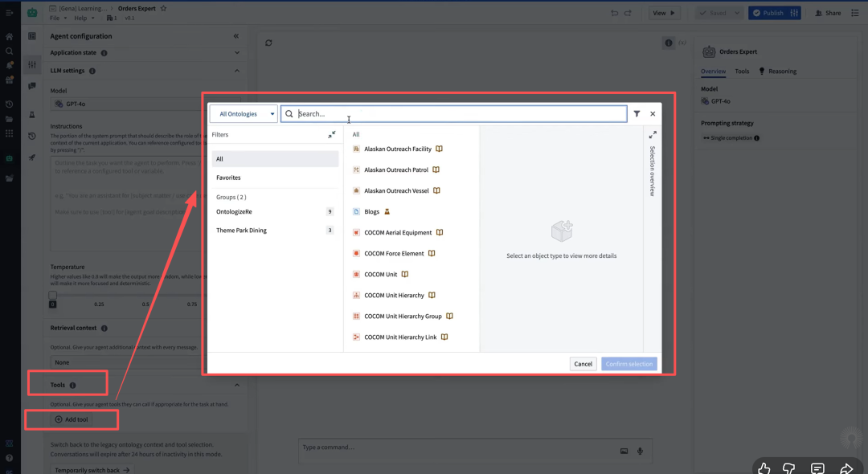Click book icon next to COCOM Force Element
Viewport: 868px width, 474px height.
(432, 254)
